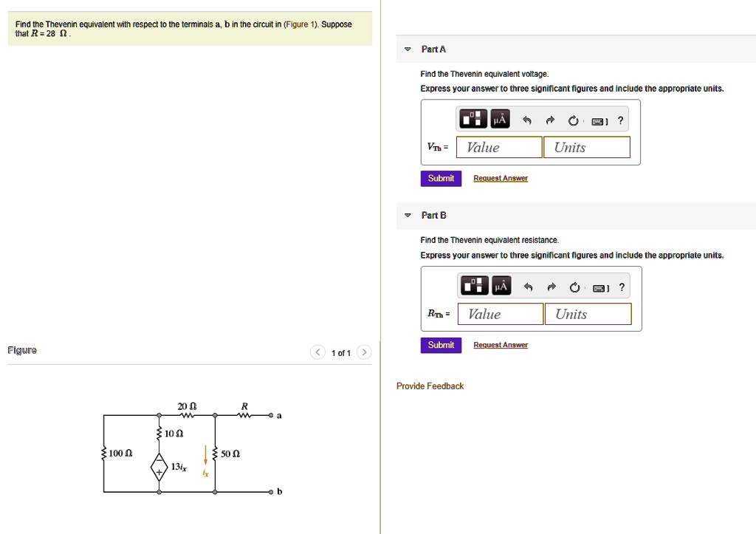
Task: Open keyboard shortcuts from the Part A toolbar
Action: coord(599,120)
